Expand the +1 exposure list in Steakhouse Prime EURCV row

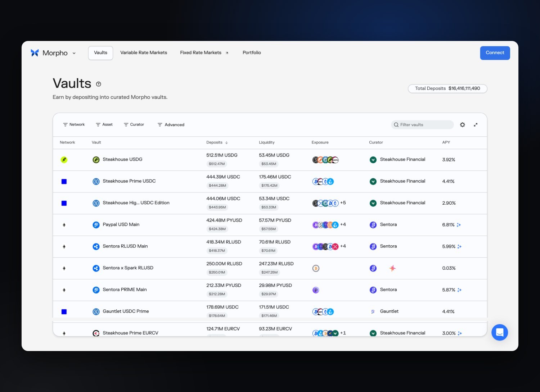coord(343,333)
